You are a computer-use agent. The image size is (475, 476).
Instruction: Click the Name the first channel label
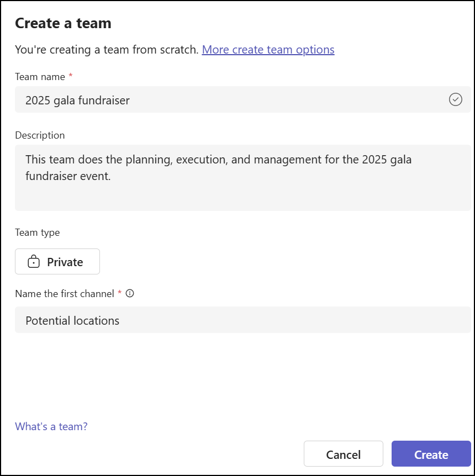tap(65, 293)
